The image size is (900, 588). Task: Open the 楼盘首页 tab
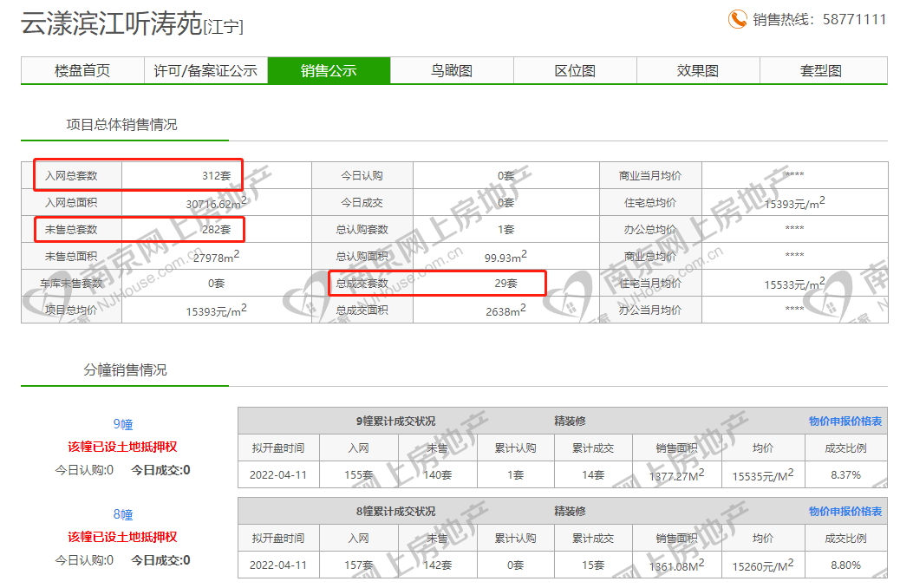82,71
